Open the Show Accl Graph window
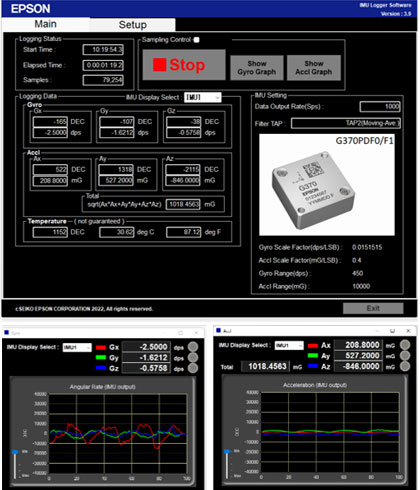420x490 pixels. [314, 68]
